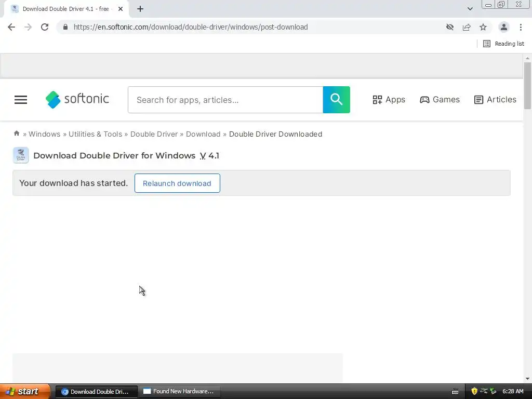Click the page vertical scrollbar thumb
Viewport: 532px width, 399px height.
(527, 86)
